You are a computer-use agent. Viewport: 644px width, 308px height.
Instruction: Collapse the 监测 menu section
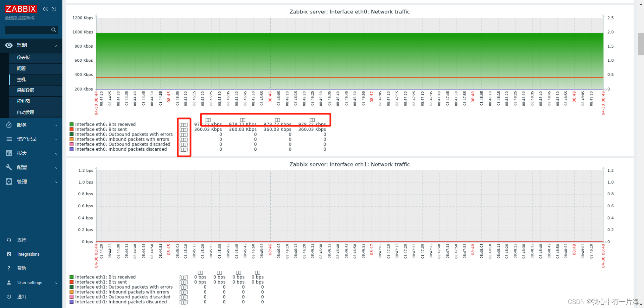pos(56,46)
